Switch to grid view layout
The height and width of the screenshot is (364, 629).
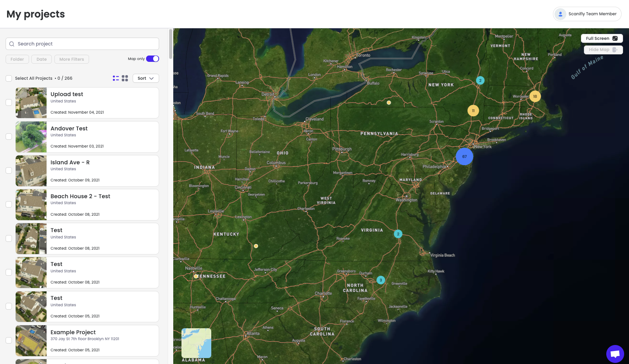tap(125, 78)
